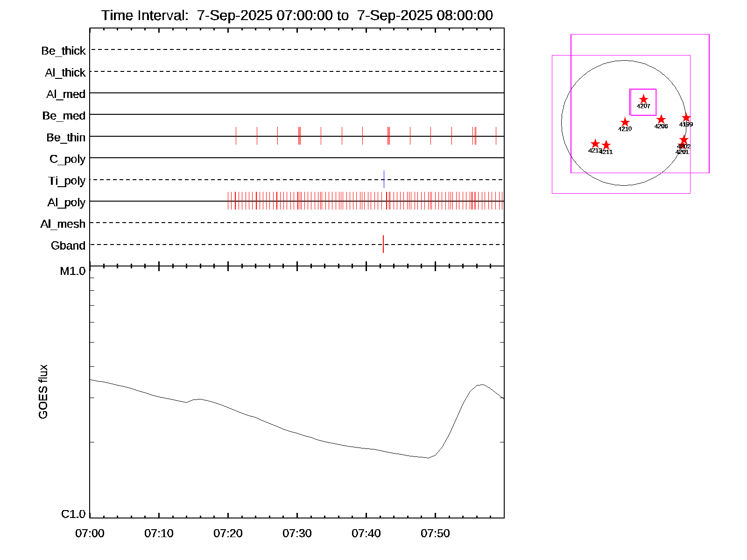Image resolution: width=747 pixels, height=560 pixels.
Task: Click the M1.0 flux level label
Action: 73,271
